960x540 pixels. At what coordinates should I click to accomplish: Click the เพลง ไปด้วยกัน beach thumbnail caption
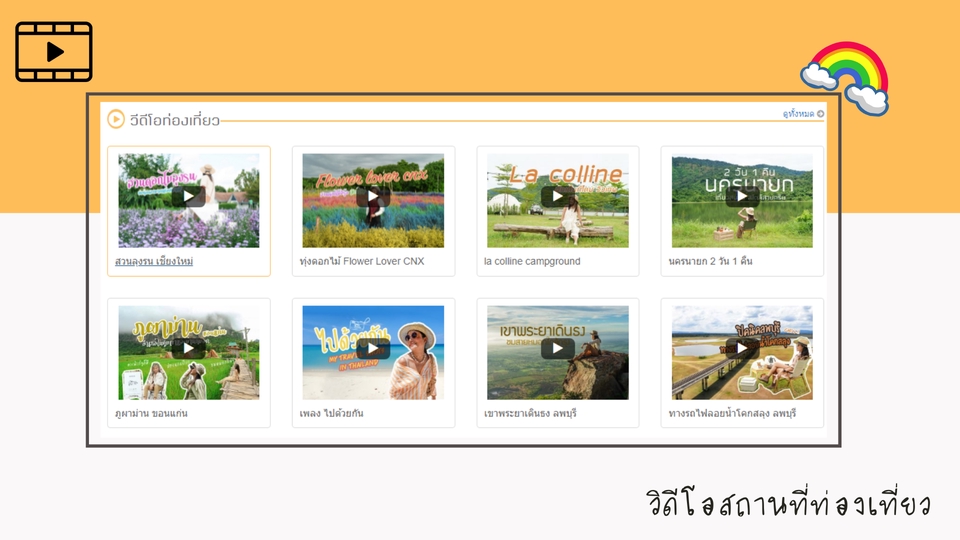pos(337,414)
